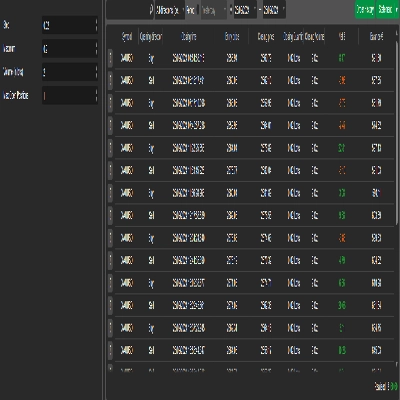This screenshot has height=400, width=400.
Task: Click the left green button in the top-right corner
Action: tap(365, 10)
